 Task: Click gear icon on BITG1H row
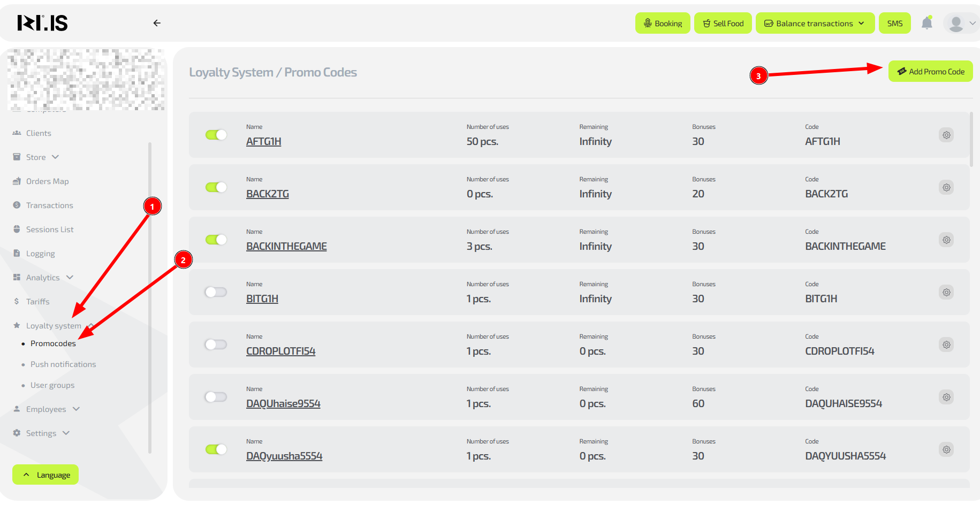point(946,292)
